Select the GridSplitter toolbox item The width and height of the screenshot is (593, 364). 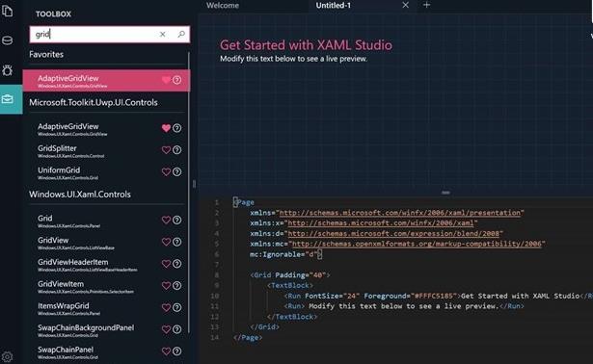pos(106,150)
